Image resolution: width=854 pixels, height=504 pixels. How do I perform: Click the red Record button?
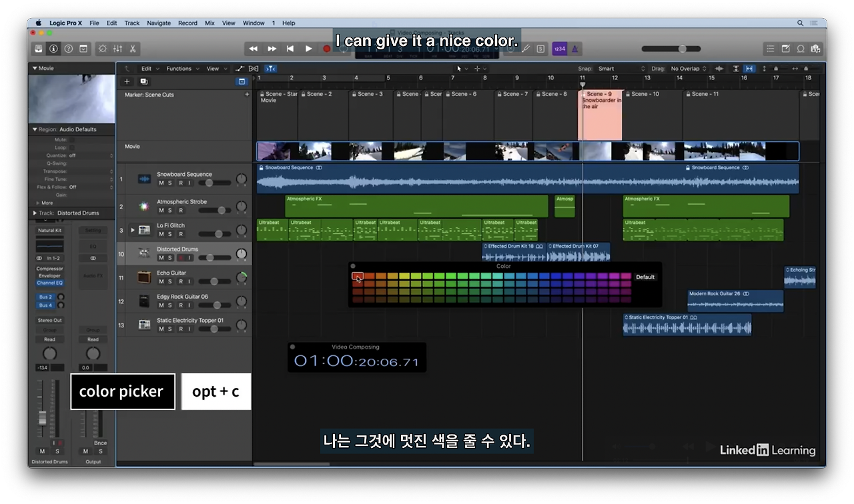[326, 49]
